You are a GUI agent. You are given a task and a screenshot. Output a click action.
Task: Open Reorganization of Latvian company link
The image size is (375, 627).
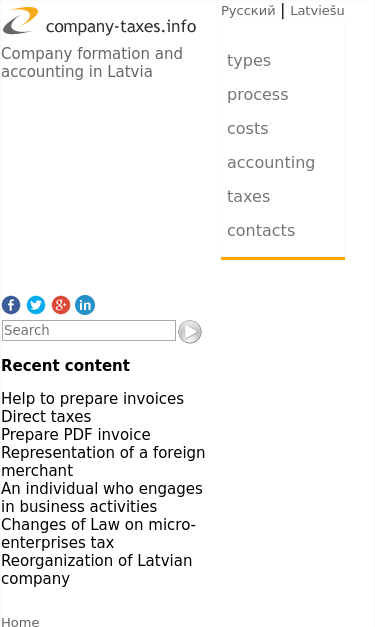coord(97,569)
